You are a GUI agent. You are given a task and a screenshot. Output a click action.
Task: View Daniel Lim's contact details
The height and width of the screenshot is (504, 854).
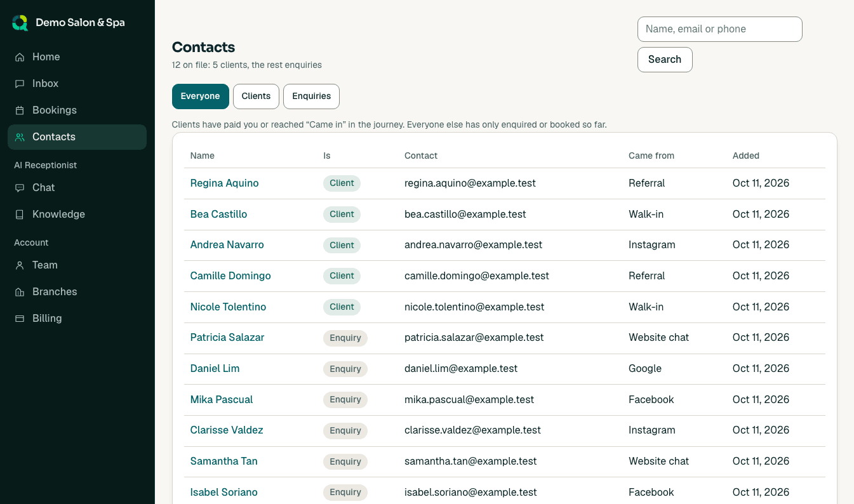(215, 369)
